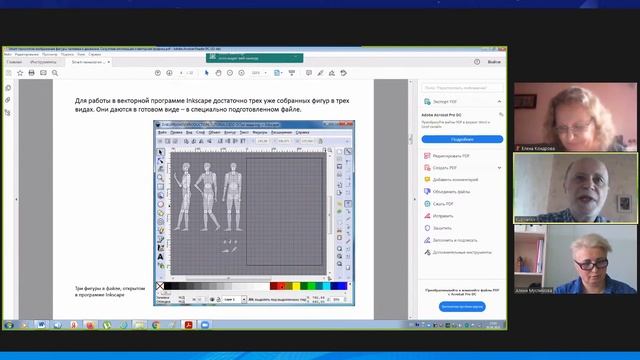640x360 pixels.
Task: Open Zoom from the taskbar
Action: click(205, 325)
